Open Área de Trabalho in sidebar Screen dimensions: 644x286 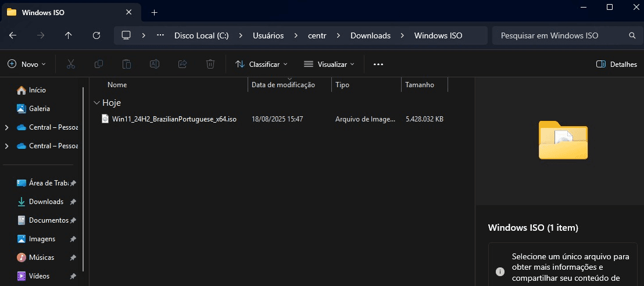point(42,183)
